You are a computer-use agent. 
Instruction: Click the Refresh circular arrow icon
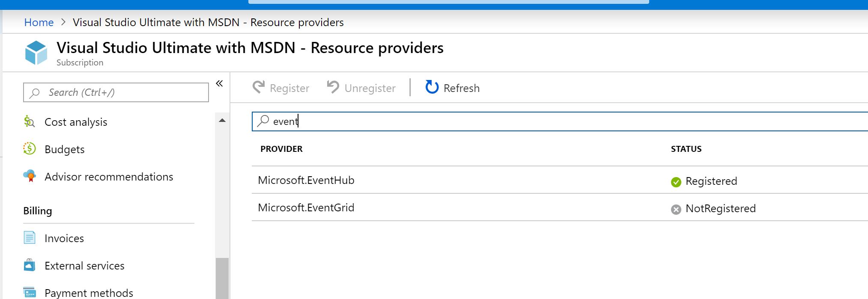[432, 87]
